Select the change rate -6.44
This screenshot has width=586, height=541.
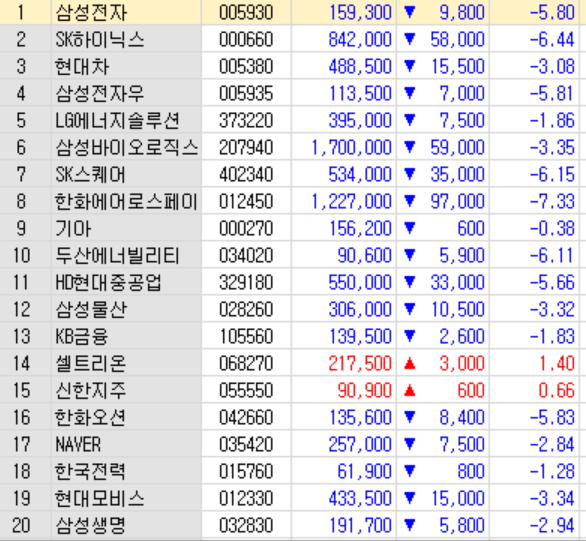[552, 39]
